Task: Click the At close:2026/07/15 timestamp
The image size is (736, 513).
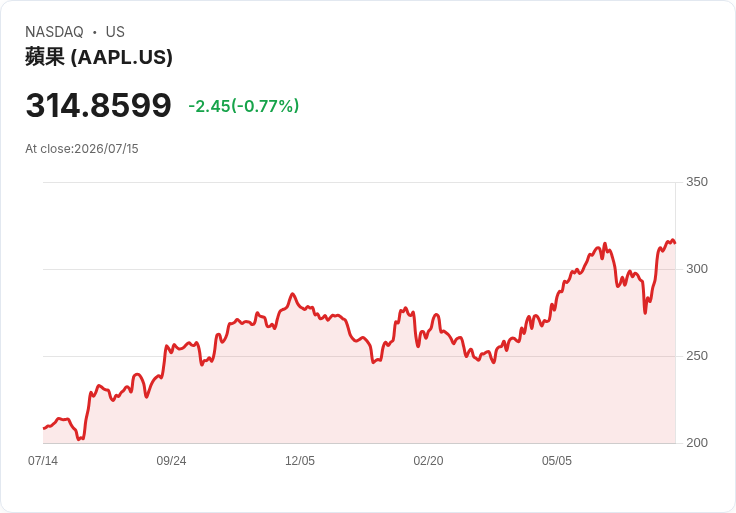Action: pos(82,149)
